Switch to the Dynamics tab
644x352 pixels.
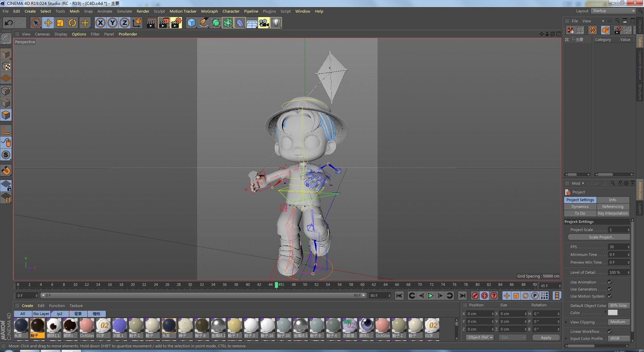pyautogui.click(x=580, y=207)
